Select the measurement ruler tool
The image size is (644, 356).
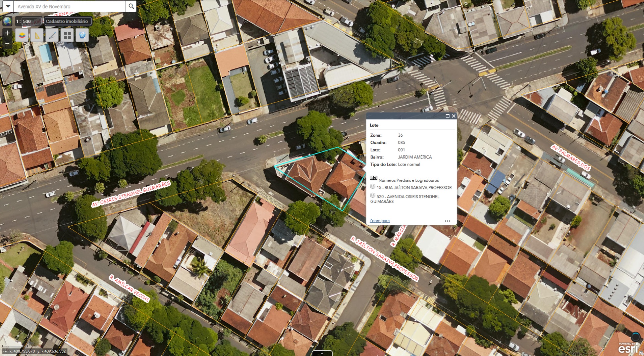37,35
